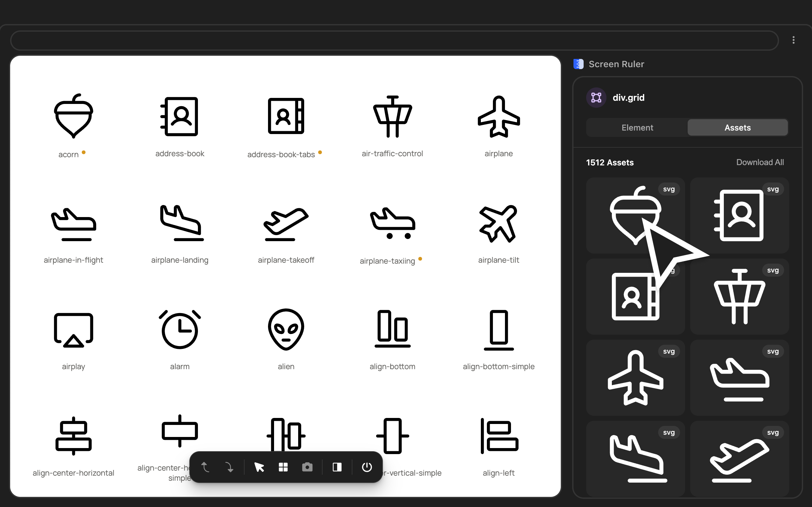This screenshot has width=812, height=507.
Task: Click the power button icon
Action: (x=367, y=467)
